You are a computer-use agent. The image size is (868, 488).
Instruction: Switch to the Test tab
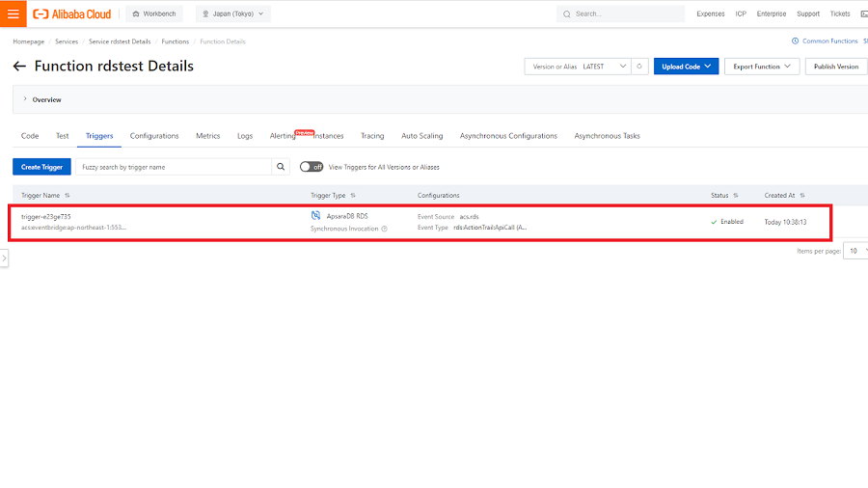tap(62, 136)
